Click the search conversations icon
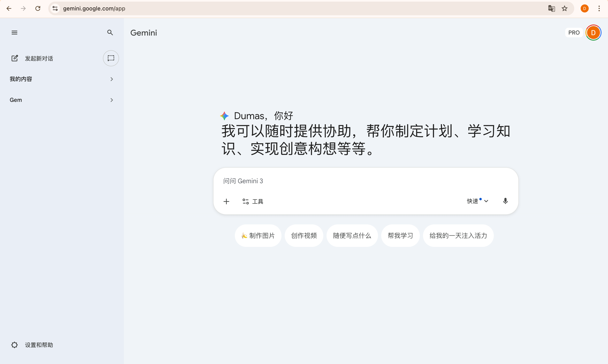Image resolution: width=608 pixels, height=364 pixels. click(x=110, y=32)
